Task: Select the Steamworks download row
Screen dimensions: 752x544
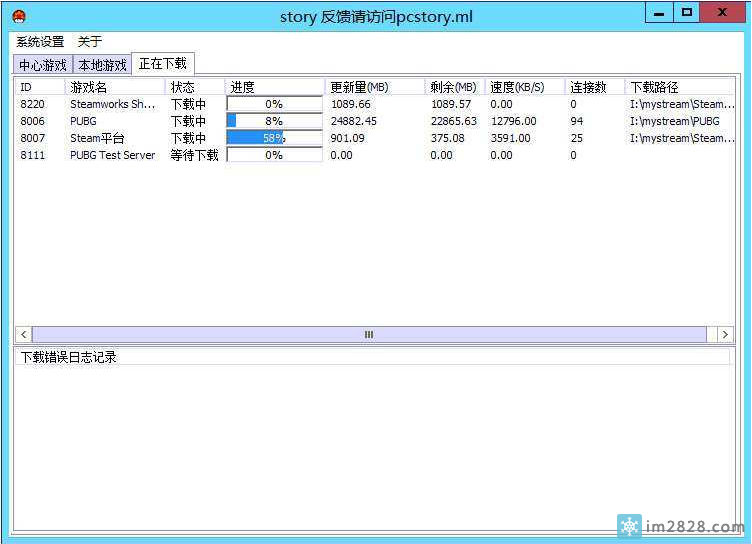Action: (113, 104)
